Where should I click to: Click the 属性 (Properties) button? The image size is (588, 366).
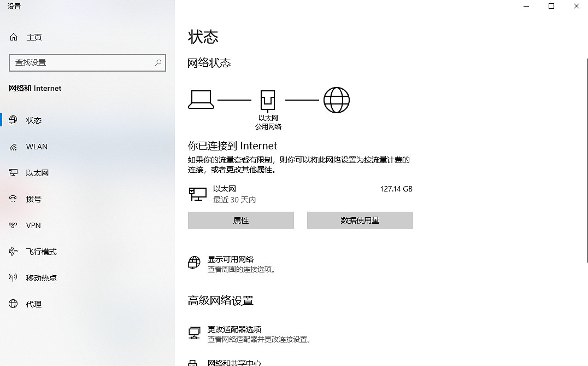pyautogui.click(x=240, y=220)
